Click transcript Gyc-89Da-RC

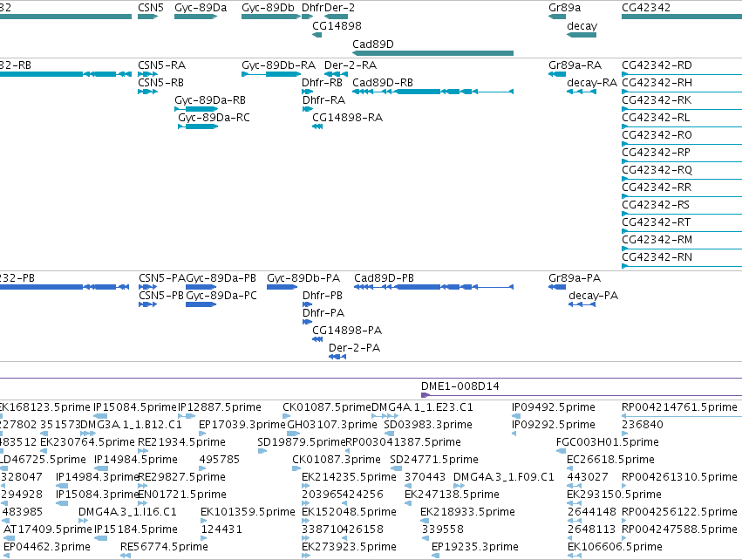click(214, 118)
